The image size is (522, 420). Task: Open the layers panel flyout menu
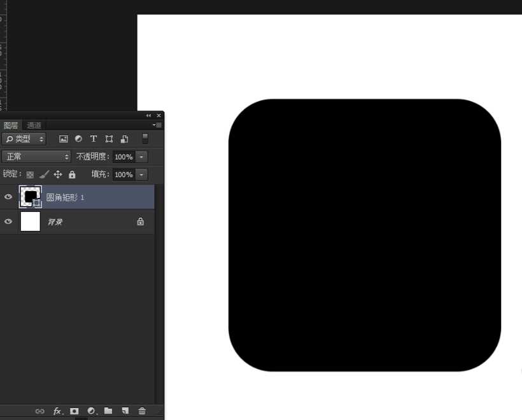[x=157, y=125]
